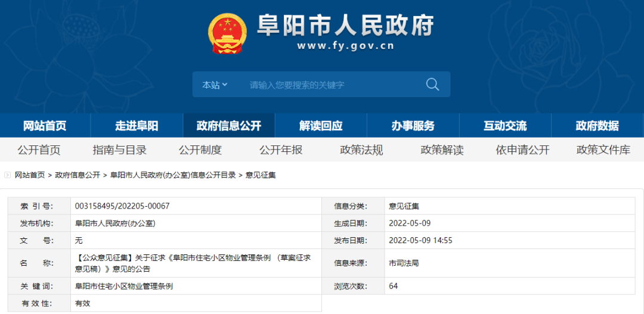Click validity value 有效
This screenshot has height=314, width=644.
82,304
